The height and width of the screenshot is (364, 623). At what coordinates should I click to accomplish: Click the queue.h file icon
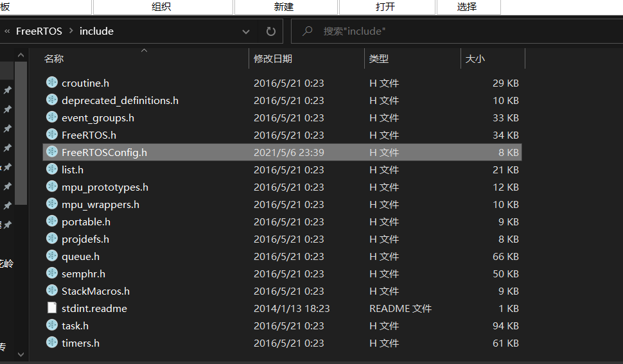51,256
